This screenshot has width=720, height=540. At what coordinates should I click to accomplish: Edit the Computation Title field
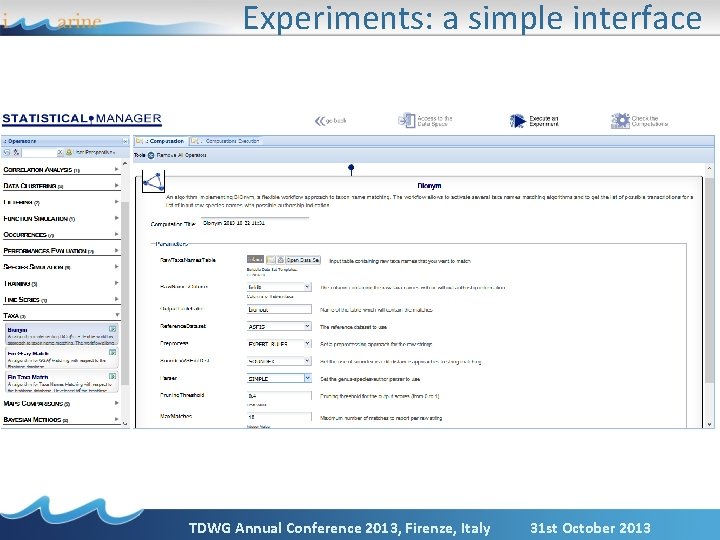point(255,223)
